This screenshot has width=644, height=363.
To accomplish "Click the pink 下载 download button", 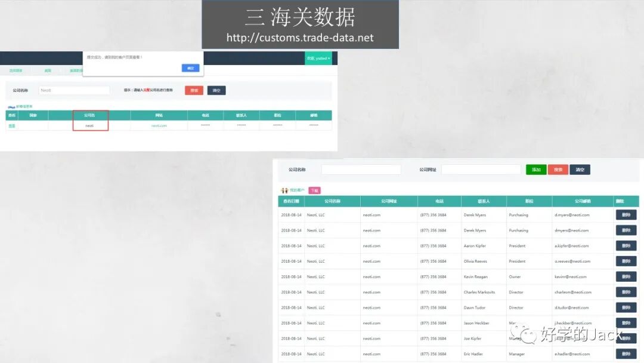I will pyautogui.click(x=314, y=190).
